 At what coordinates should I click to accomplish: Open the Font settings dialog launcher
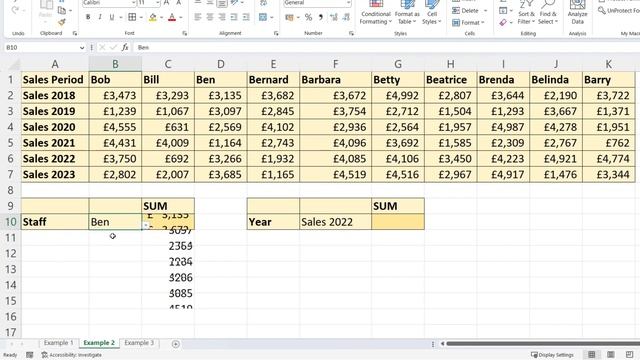pos(184,33)
